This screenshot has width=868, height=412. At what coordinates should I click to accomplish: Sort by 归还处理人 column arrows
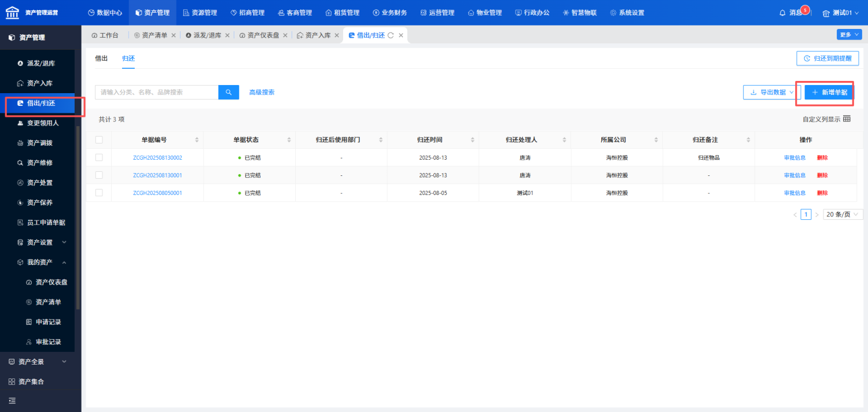tap(564, 140)
